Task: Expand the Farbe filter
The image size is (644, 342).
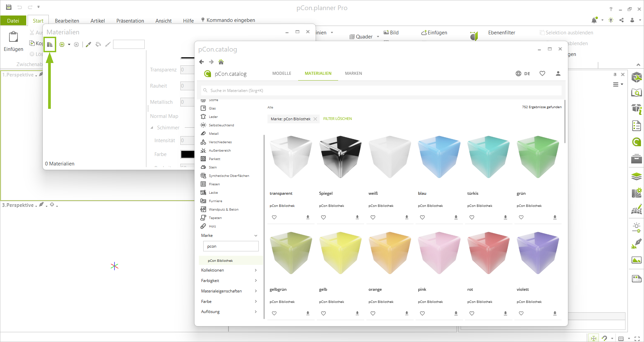Action: point(256,302)
